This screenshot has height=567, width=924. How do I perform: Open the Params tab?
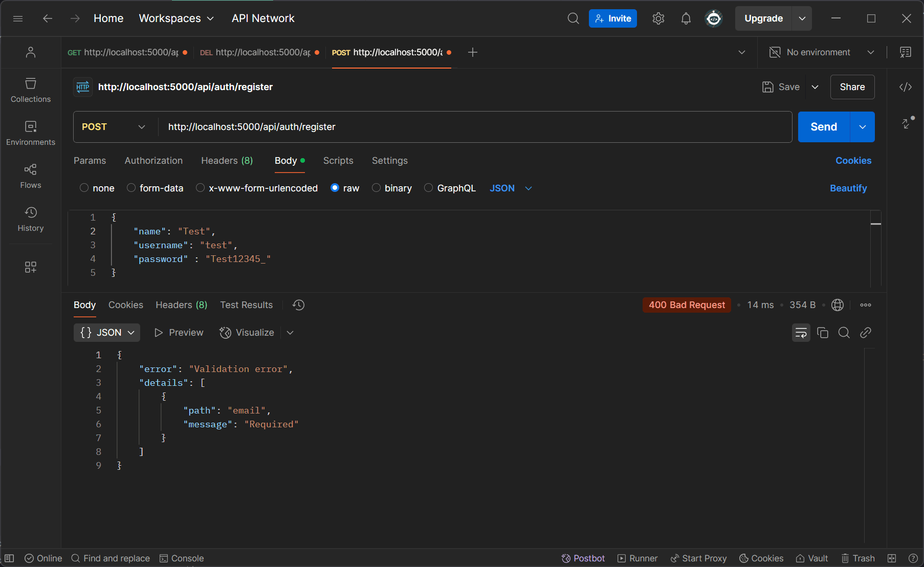(90, 161)
